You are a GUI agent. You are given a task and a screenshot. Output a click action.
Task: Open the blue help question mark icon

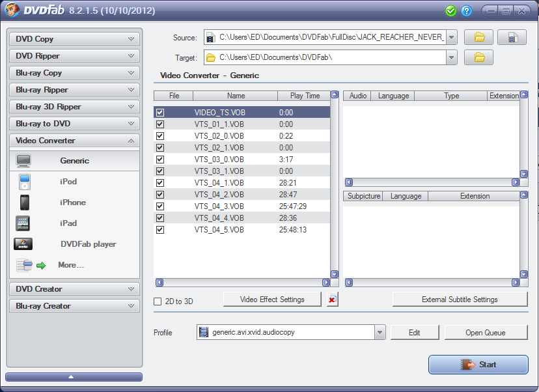[x=466, y=11]
